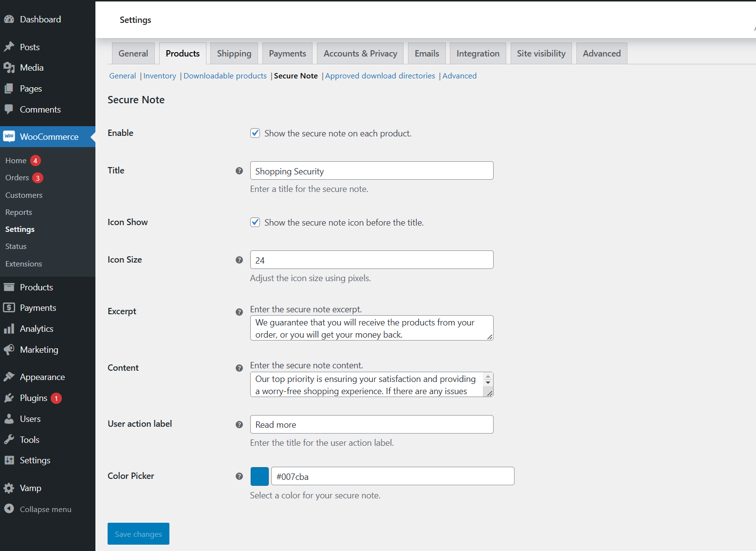Open the General settings tab
The image size is (756, 551).
coord(133,54)
